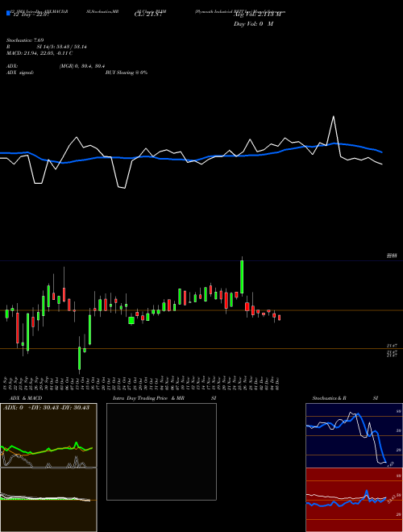The width and height of the screenshot is (403, 532).
Task: Click the 'Intra Day Trading Price & MR' title
Action: [x=148, y=398]
